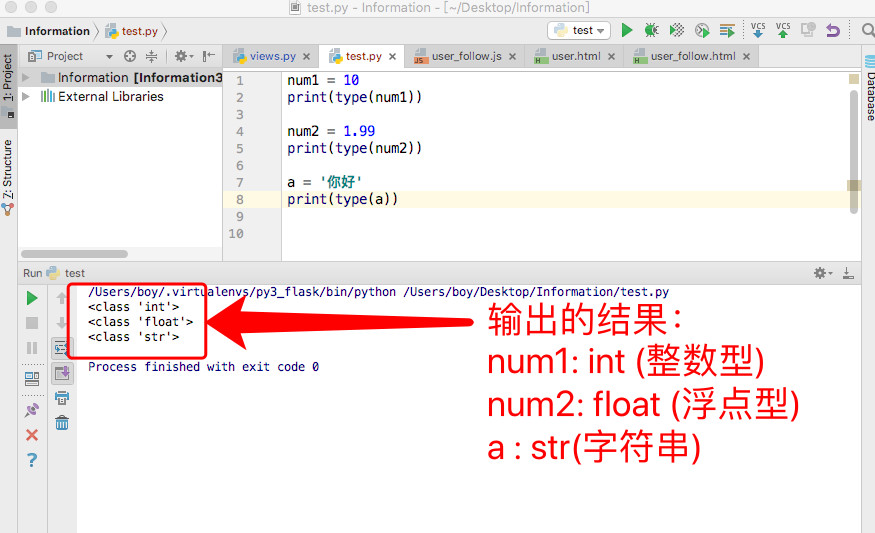Clear console output with the trash icon

coord(62,423)
